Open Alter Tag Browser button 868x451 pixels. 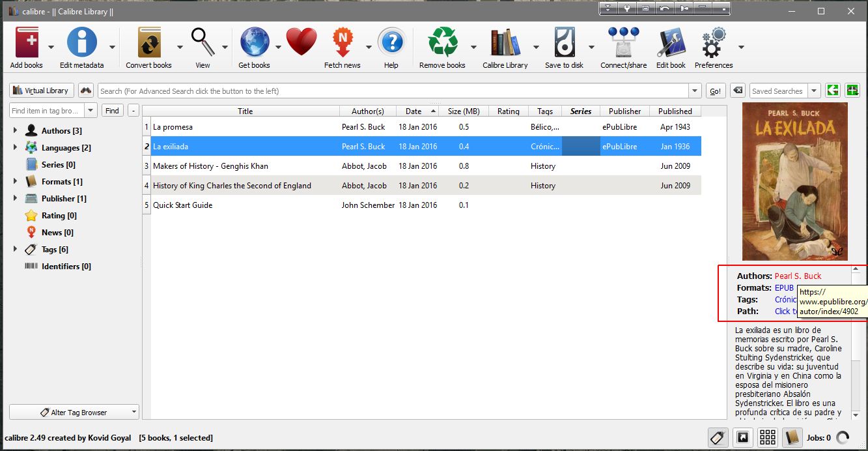click(74, 413)
